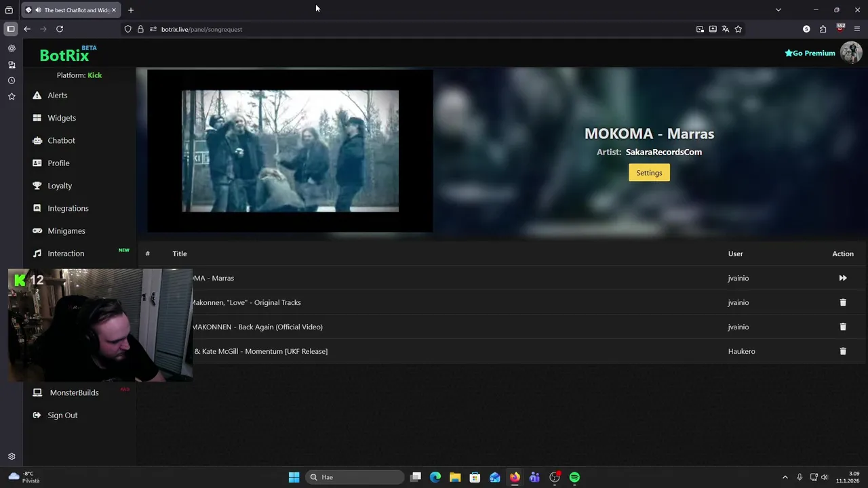
Task: Open the user avatar profile picture
Action: point(851,52)
